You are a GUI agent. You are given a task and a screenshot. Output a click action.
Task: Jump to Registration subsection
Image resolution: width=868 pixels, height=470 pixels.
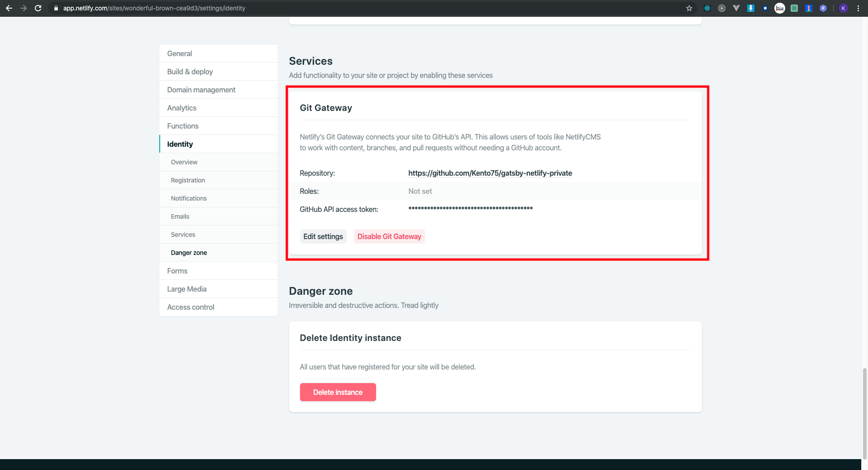tap(219, 180)
